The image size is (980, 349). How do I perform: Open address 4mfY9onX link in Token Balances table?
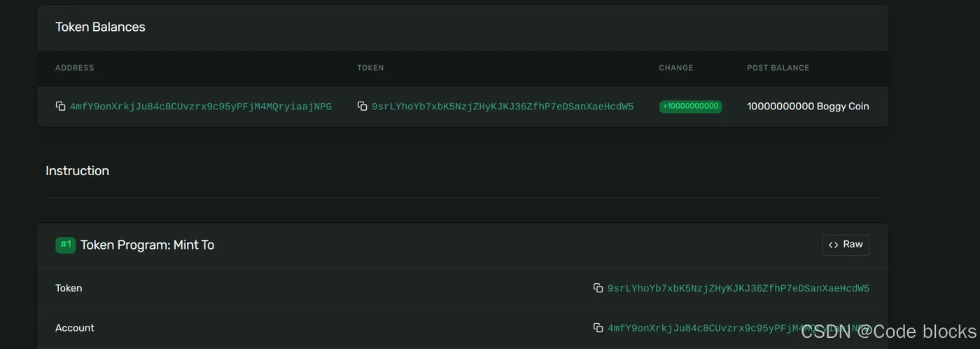pos(201,107)
